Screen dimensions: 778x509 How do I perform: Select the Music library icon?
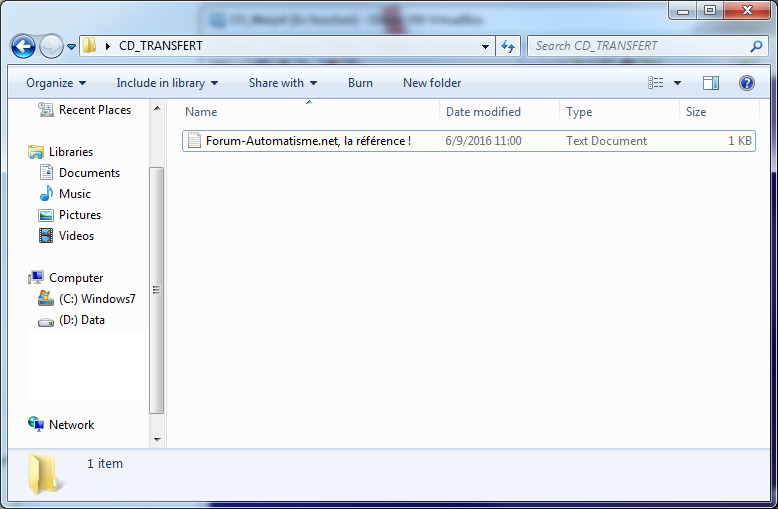point(46,194)
